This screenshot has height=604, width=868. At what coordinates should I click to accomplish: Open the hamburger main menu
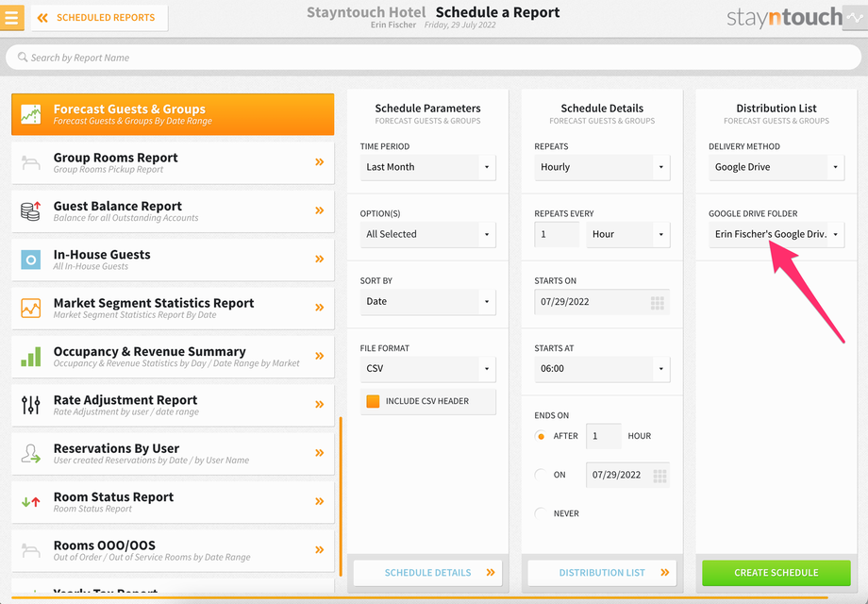point(11,18)
